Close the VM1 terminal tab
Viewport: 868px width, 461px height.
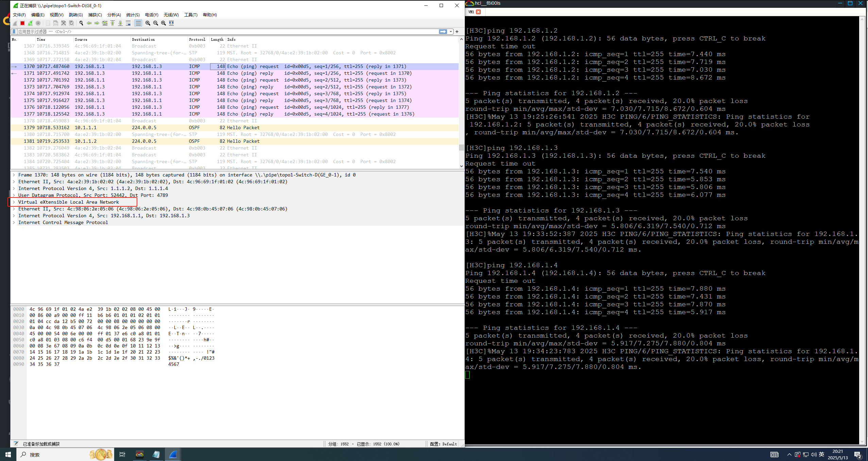pos(478,12)
